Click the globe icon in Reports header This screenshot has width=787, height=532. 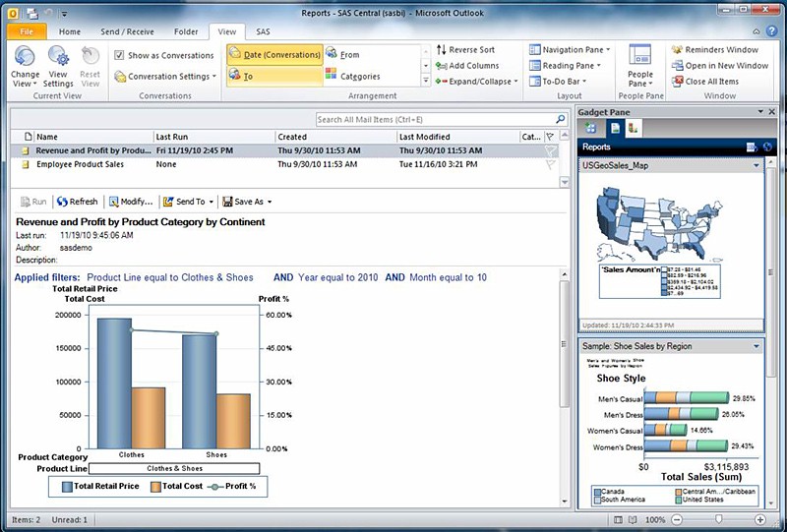pyautogui.click(x=767, y=147)
